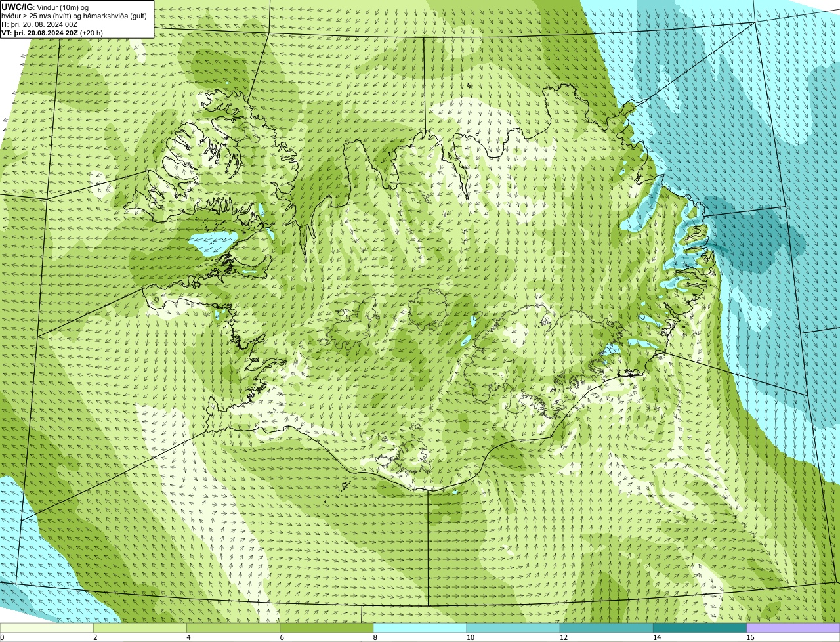Click the 'UWC/IG: Vindur (10m) og' title line
Screen dimensions: 840x642
[45, 7]
